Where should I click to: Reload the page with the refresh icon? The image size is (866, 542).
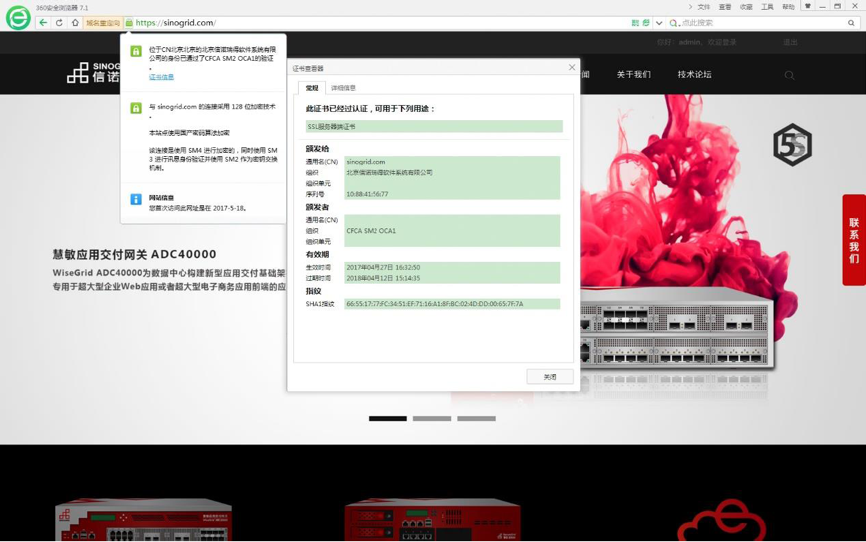59,22
